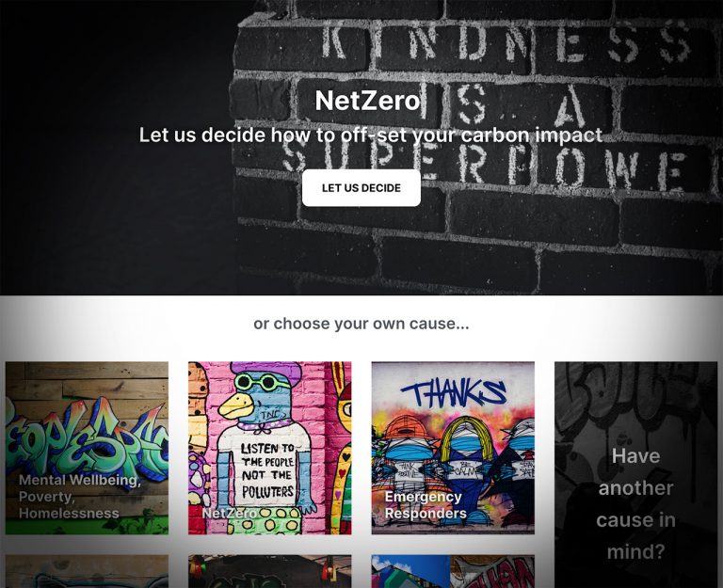Open the partially visible tile with blue sky
This screenshot has width=723, height=588.
(453, 571)
